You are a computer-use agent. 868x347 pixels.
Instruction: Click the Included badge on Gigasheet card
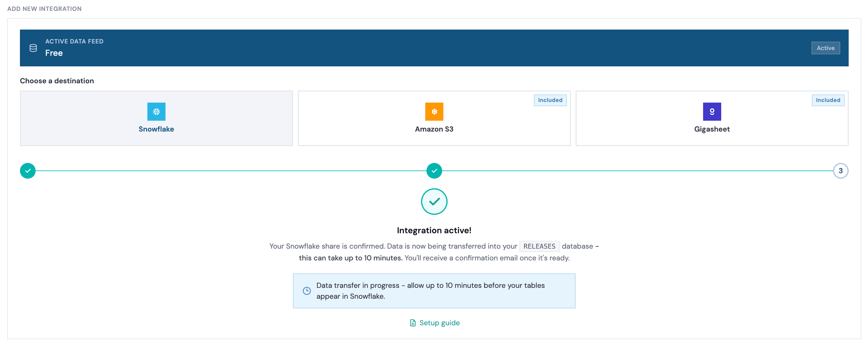[x=828, y=100]
